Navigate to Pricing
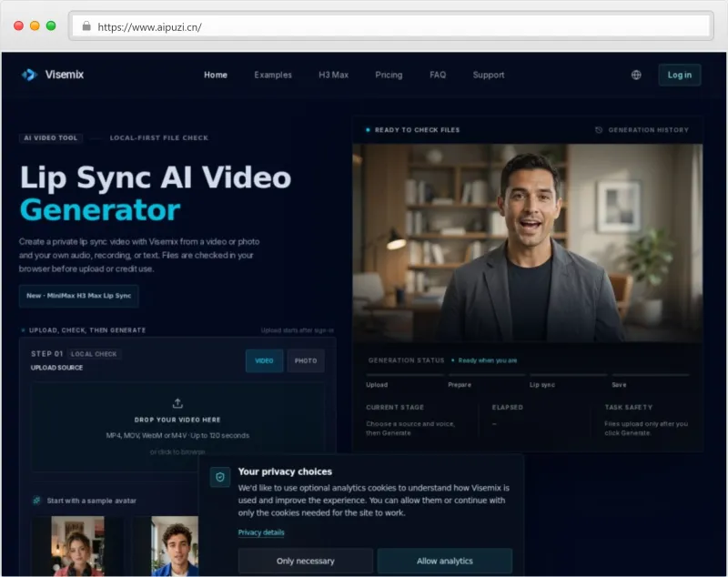The image size is (728, 577). click(x=389, y=75)
